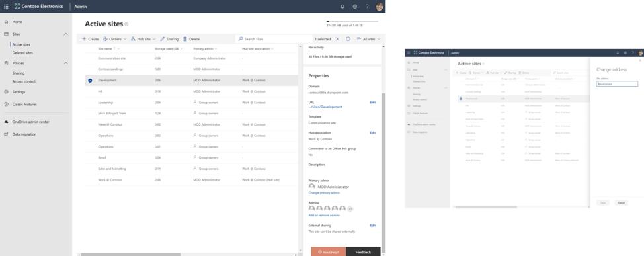
Task: Click the Feedback button
Action: pyautogui.click(x=363, y=252)
